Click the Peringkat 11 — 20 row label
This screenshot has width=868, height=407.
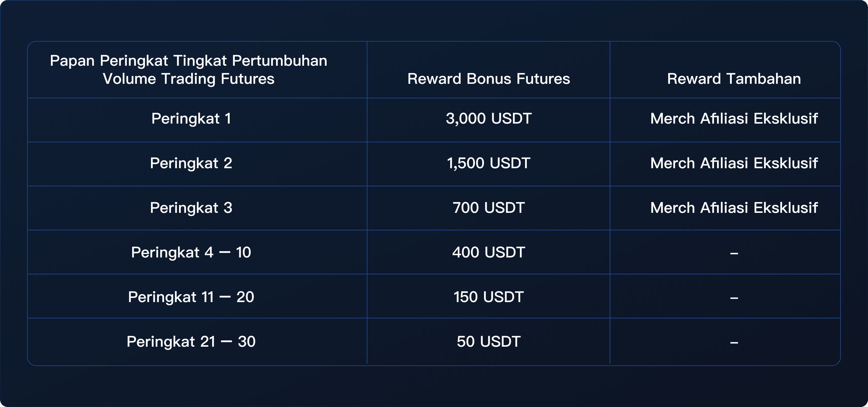[191, 297]
